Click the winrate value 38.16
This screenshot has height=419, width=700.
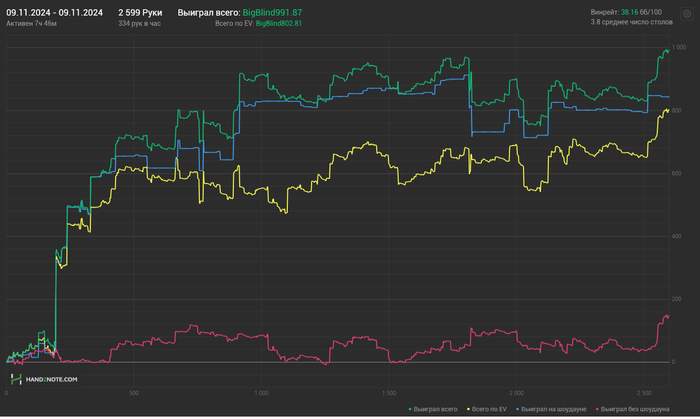tap(629, 12)
